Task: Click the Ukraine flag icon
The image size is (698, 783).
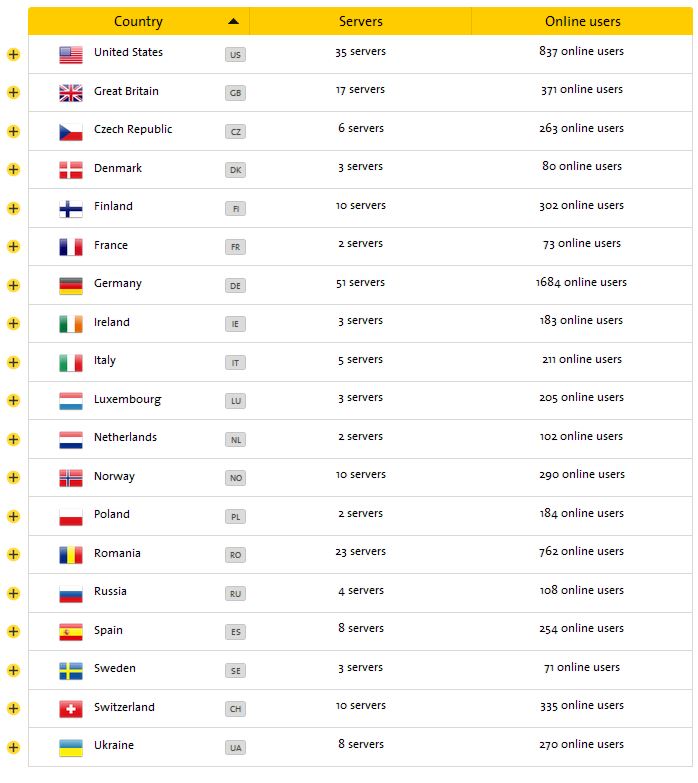Action: pyautogui.click(x=70, y=748)
